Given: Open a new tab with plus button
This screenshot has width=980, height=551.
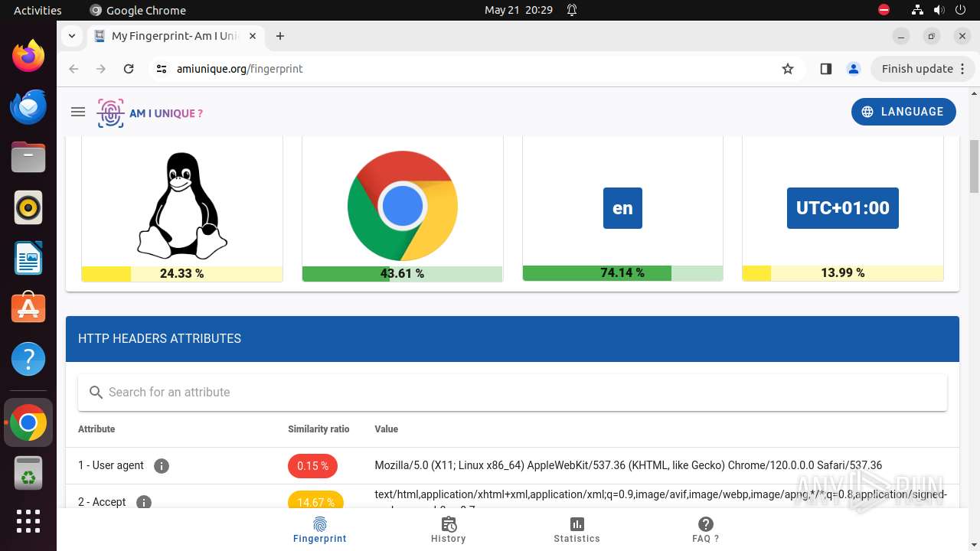Looking at the screenshot, I should coord(280,36).
